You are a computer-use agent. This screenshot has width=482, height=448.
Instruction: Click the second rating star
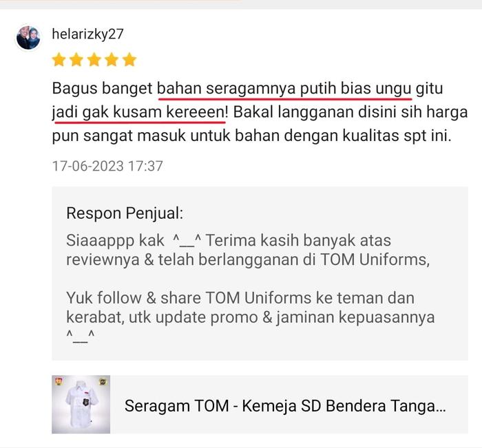tap(76, 60)
